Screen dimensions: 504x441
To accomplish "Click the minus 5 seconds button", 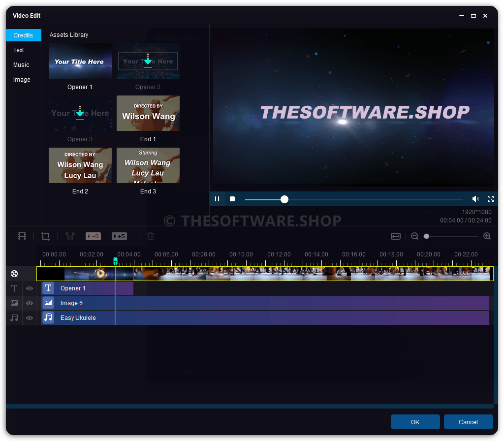I will pos(93,236).
